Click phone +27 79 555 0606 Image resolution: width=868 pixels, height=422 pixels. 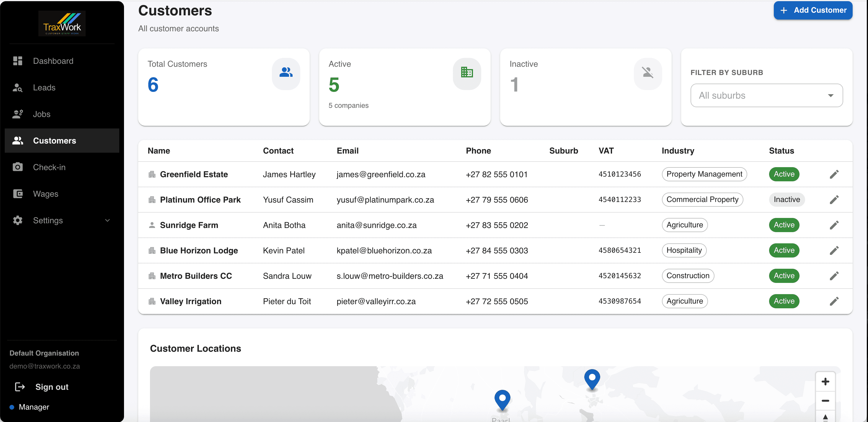pyautogui.click(x=497, y=200)
